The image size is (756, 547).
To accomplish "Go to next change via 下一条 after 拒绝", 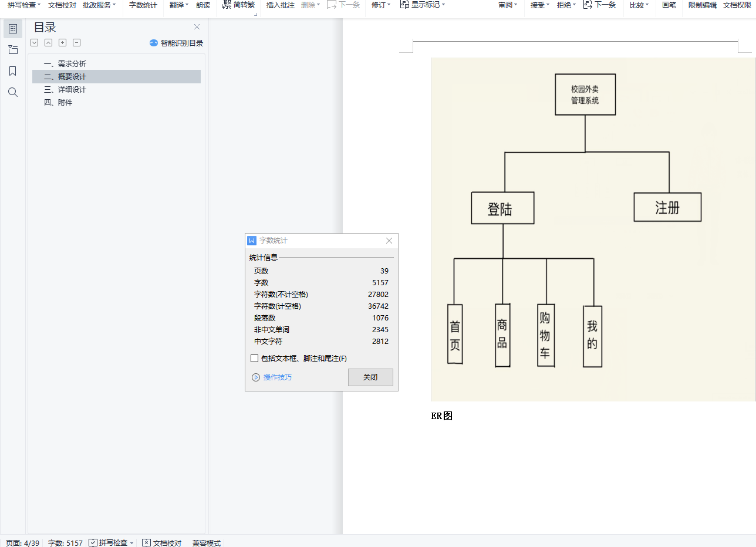I will pos(599,5).
